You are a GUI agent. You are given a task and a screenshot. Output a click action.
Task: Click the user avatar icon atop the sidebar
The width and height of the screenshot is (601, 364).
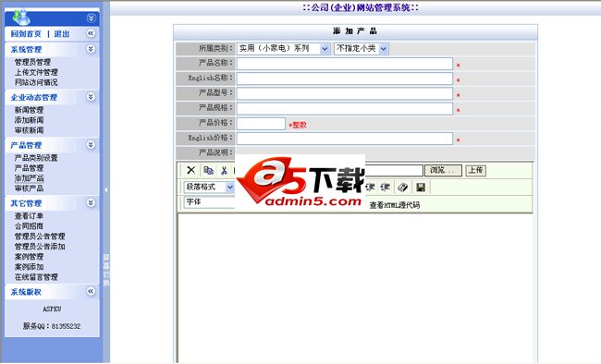(x=20, y=17)
